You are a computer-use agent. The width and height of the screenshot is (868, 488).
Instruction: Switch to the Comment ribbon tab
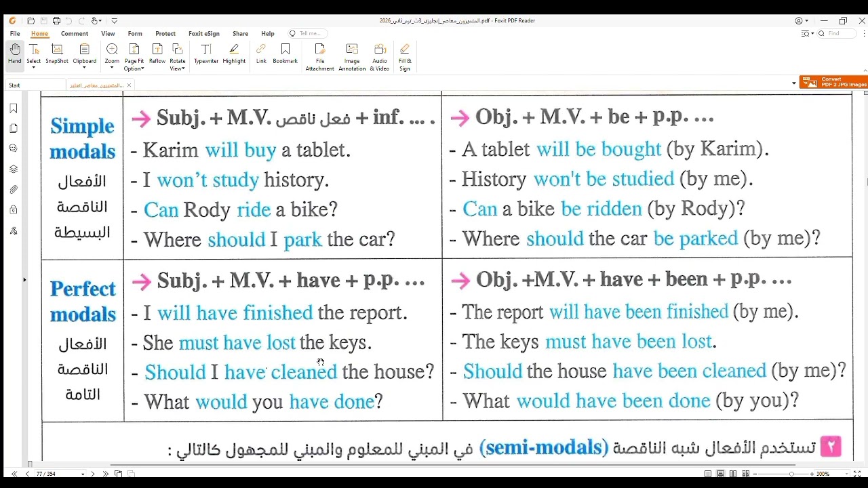(75, 33)
